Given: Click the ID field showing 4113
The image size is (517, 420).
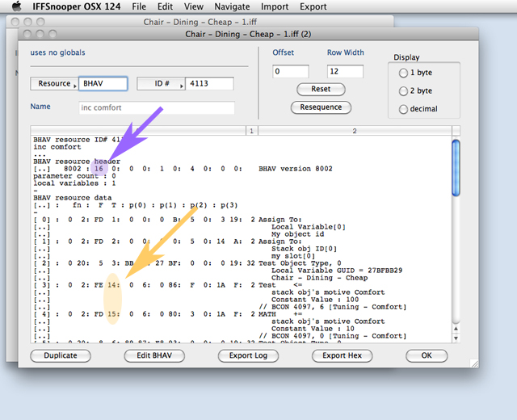Looking at the screenshot, I should tap(209, 84).
